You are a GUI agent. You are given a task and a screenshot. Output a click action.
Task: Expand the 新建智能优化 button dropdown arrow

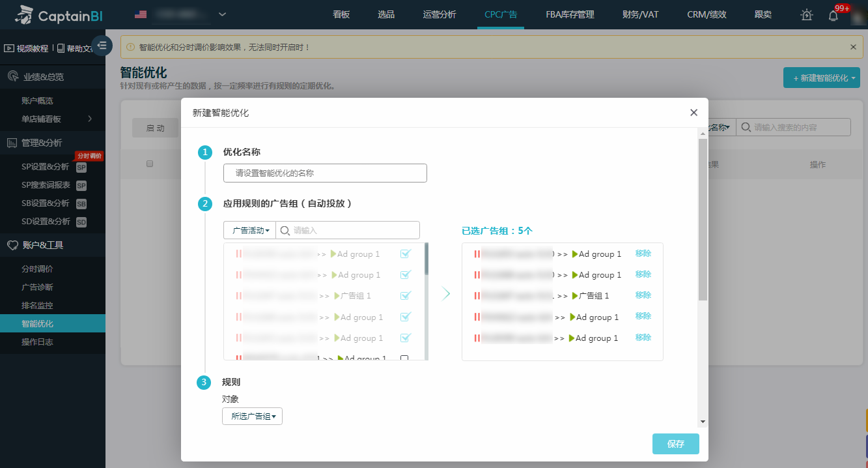point(853,78)
